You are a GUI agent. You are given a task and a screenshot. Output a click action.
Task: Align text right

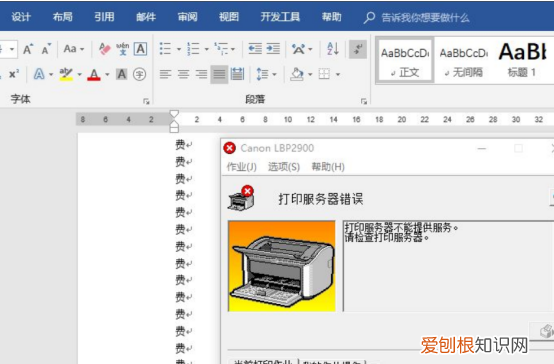pyautogui.click(x=201, y=74)
